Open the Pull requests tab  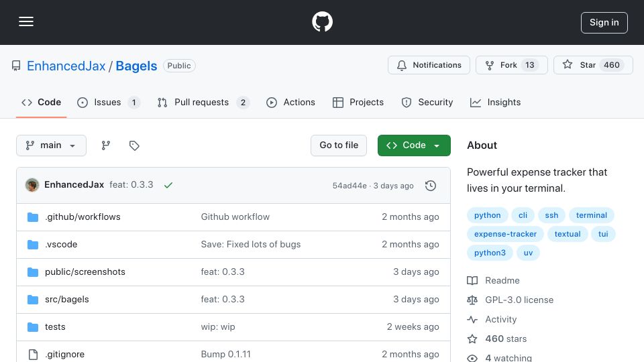point(203,102)
